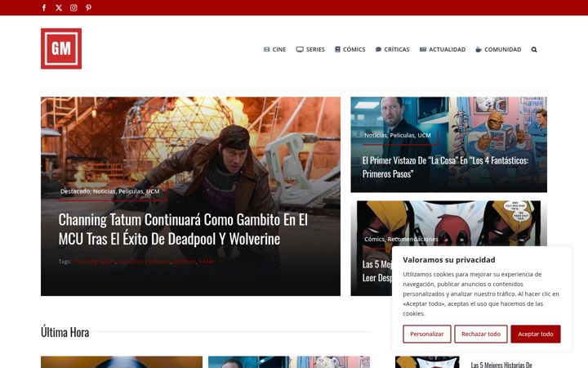The height and width of the screenshot is (368, 588).
Task: Open the CRÍTICAS menu item
Action: coord(392,50)
